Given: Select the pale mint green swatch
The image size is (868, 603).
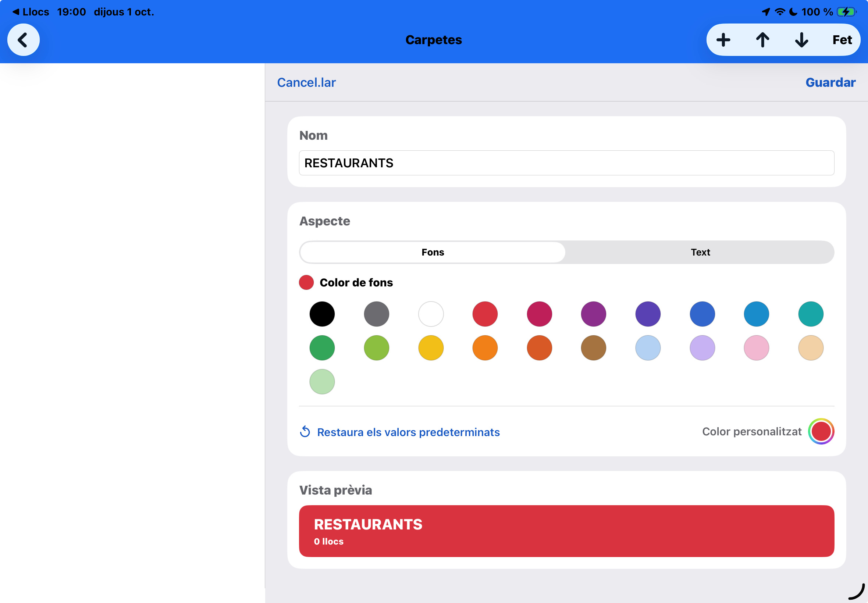Looking at the screenshot, I should click(322, 382).
